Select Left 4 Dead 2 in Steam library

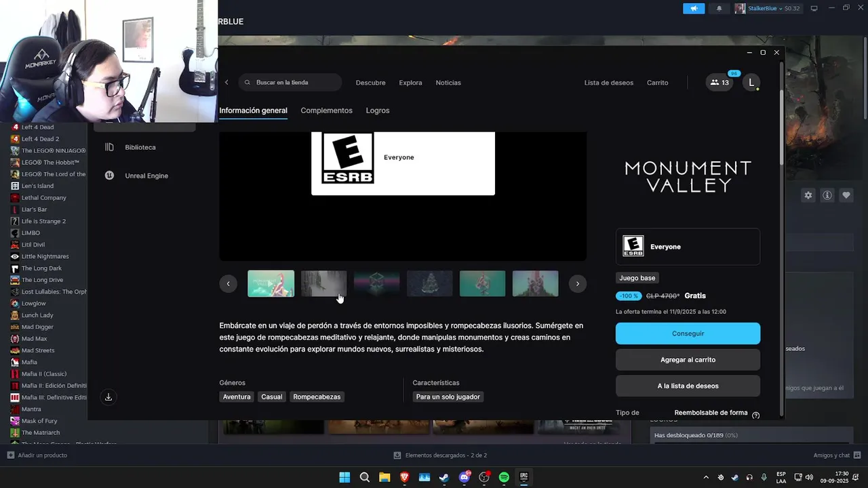pos(40,139)
